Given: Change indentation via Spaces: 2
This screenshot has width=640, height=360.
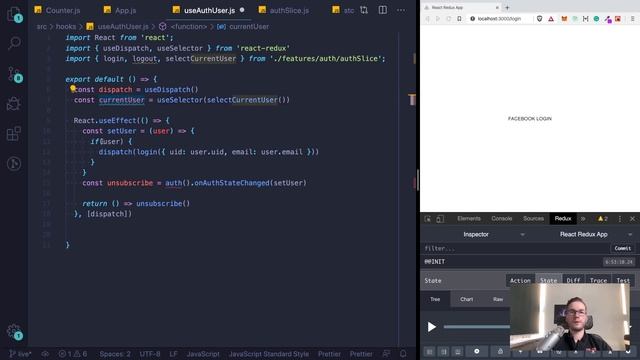Looking at the screenshot, I should (x=115, y=354).
